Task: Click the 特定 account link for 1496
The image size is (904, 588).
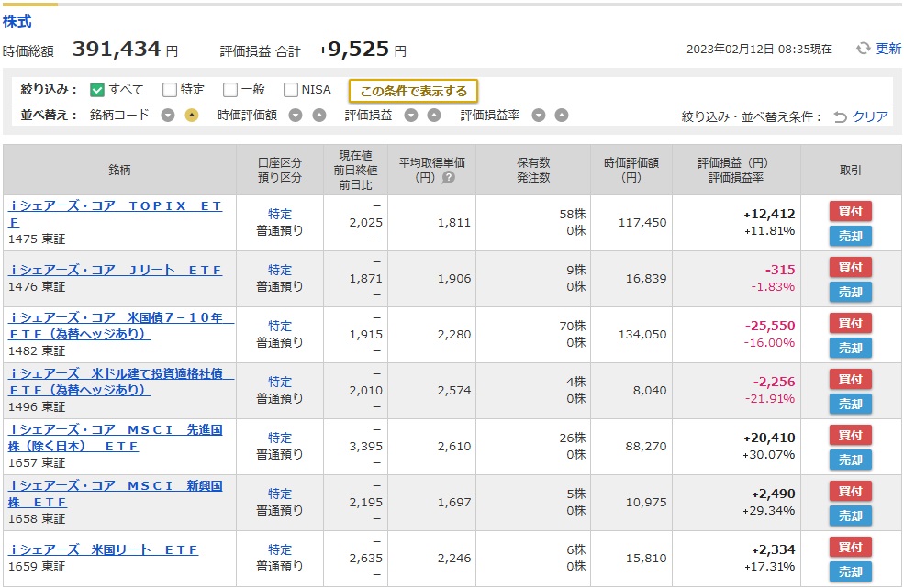Action: click(x=280, y=382)
